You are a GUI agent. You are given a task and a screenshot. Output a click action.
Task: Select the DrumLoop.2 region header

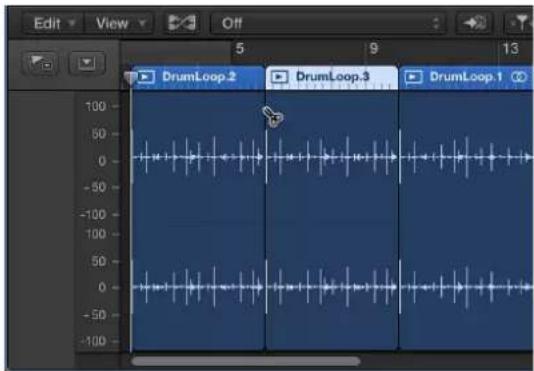(198, 78)
